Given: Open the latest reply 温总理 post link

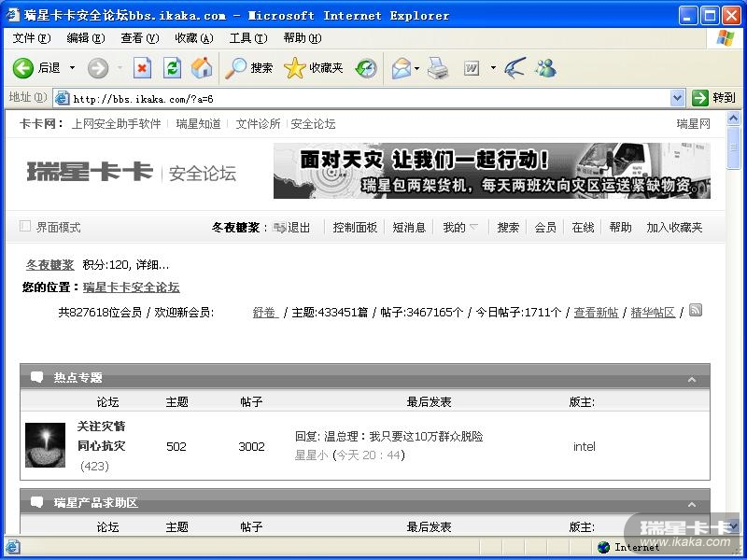Looking at the screenshot, I should (388, 436).
